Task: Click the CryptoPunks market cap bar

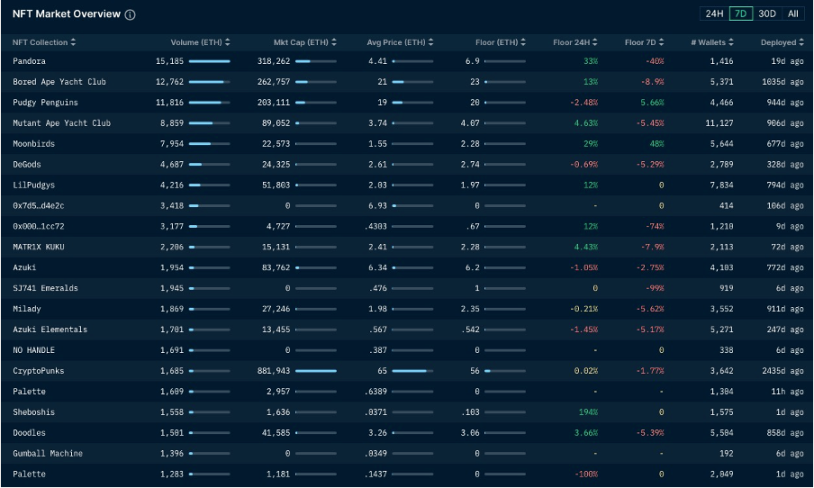Action: (316, 371)
